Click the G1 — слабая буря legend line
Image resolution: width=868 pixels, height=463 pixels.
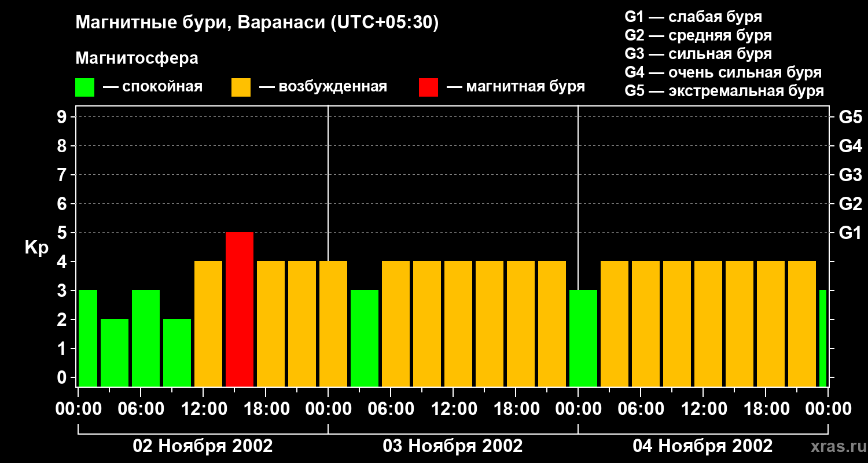point(693,17)
